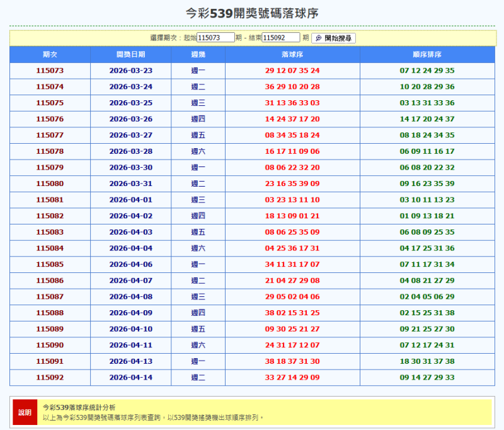Select period number 115087
Image resolution: width=504 pixels, height=430 pixels.
coord(50,296)
